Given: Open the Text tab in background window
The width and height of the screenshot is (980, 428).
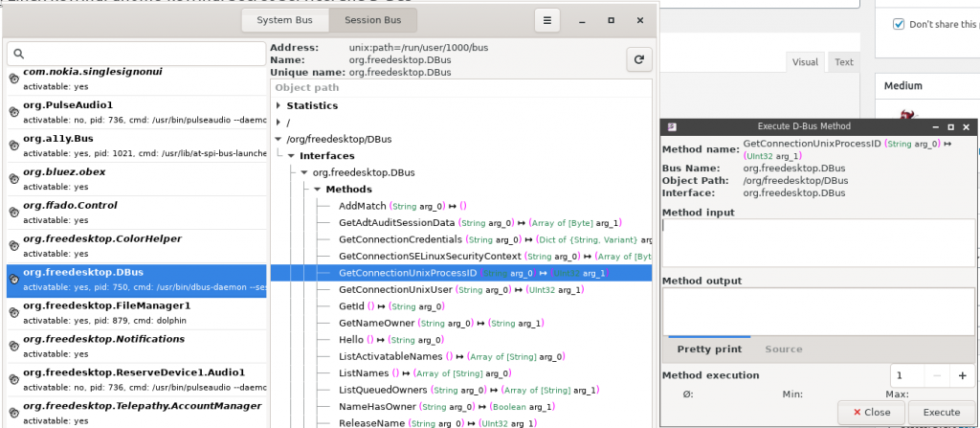Looking at the screenshot, I should coord(844,62).
